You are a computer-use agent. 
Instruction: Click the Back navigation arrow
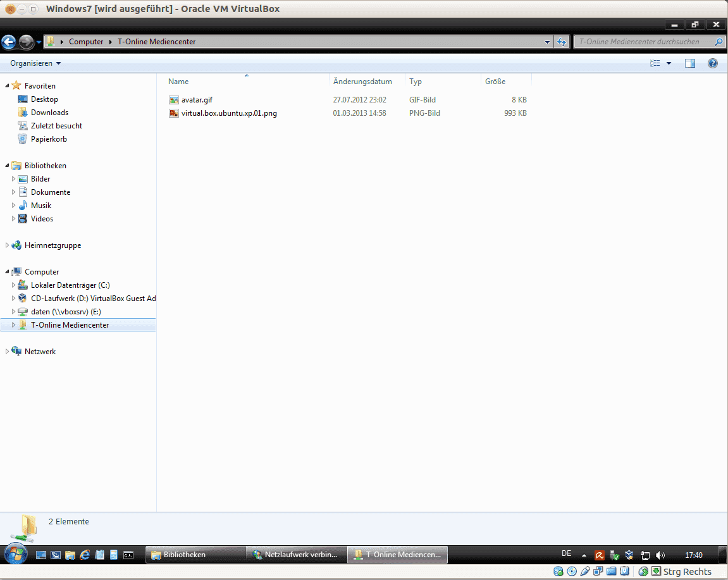[x=8, y=42]
